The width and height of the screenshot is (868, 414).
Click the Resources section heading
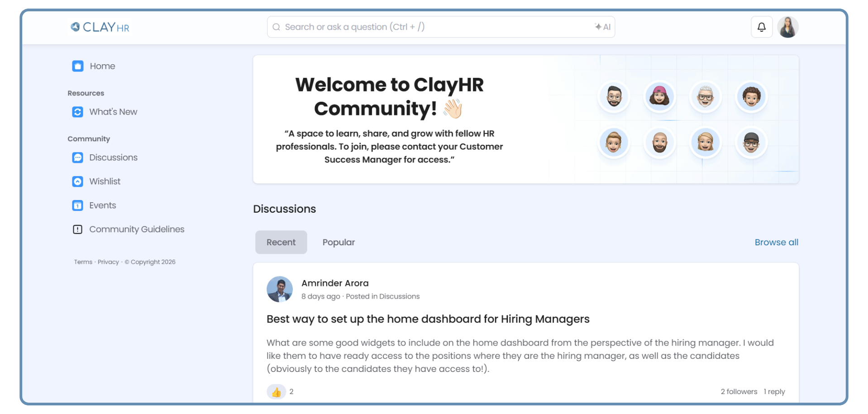point(86,93)
